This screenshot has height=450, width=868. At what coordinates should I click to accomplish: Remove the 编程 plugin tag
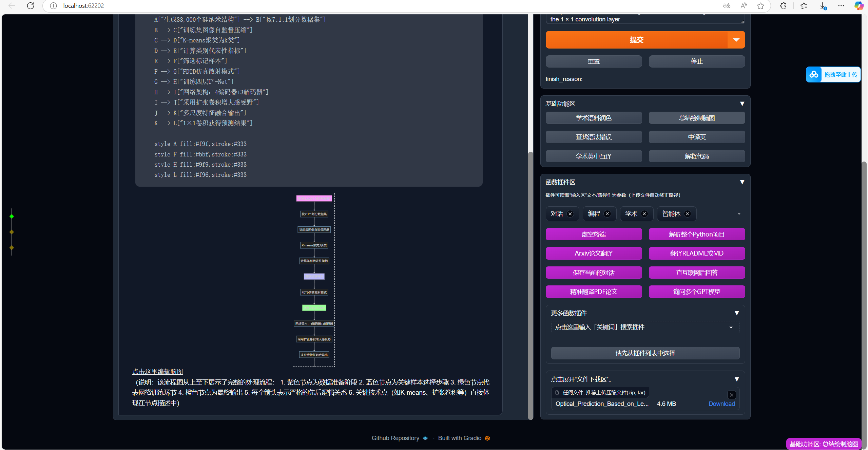[x=607, y=214]
